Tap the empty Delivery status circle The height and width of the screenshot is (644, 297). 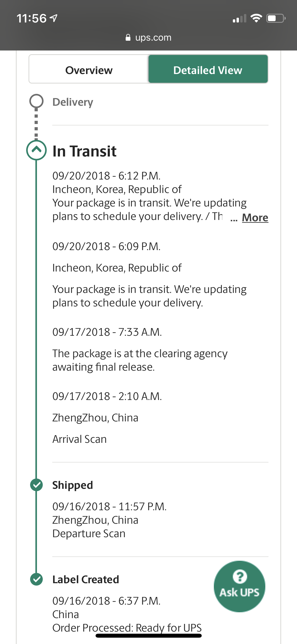[36, 101]
